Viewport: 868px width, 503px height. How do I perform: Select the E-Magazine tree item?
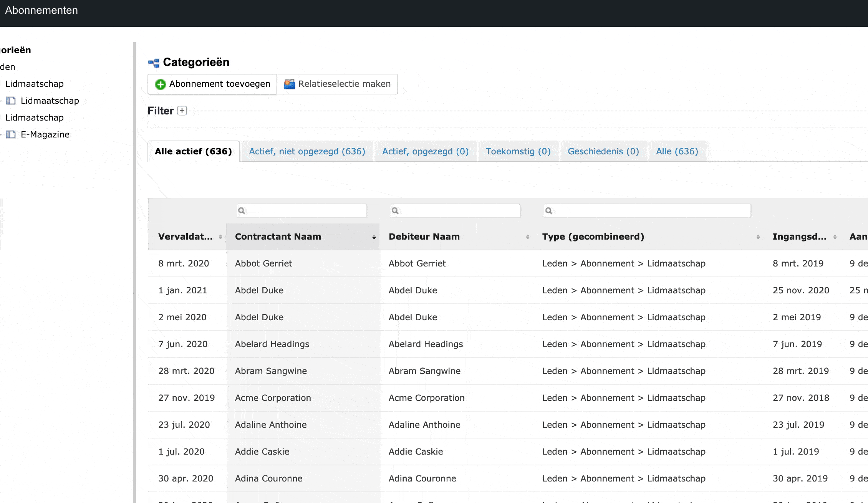pyautogui.click(x=45, y=134)
